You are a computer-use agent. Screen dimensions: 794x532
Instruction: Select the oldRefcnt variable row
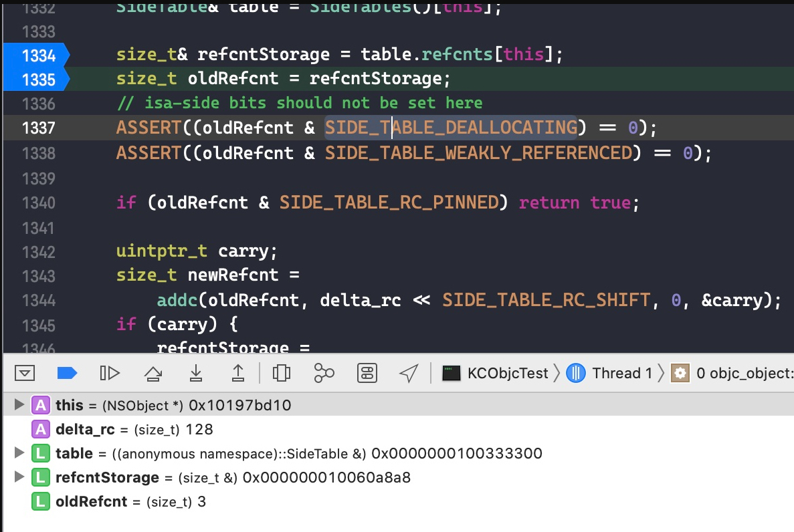click(x=399, y=502)
